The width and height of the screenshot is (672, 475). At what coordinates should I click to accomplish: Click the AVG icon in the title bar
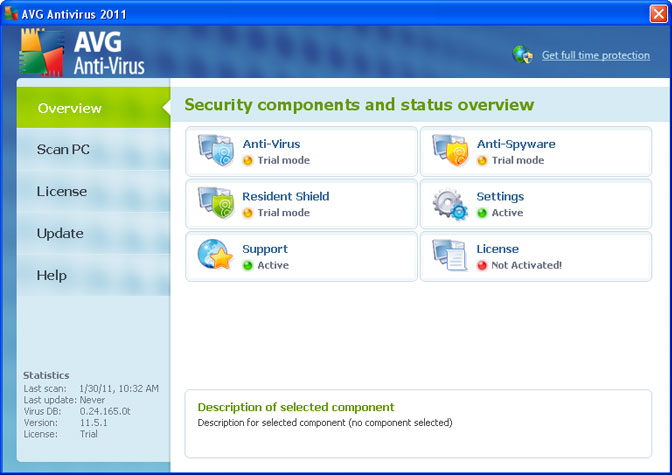[x=11, y=14]
